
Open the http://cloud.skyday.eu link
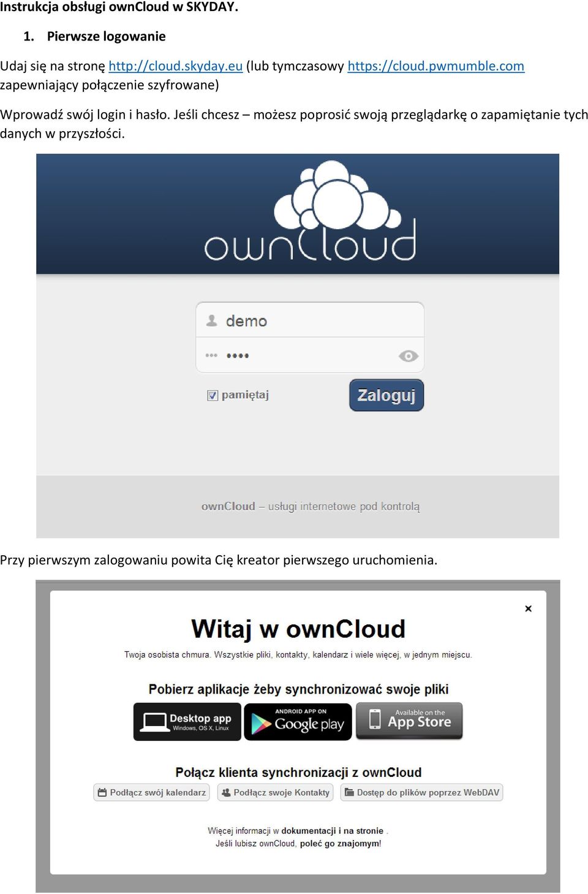coord(176,66)
